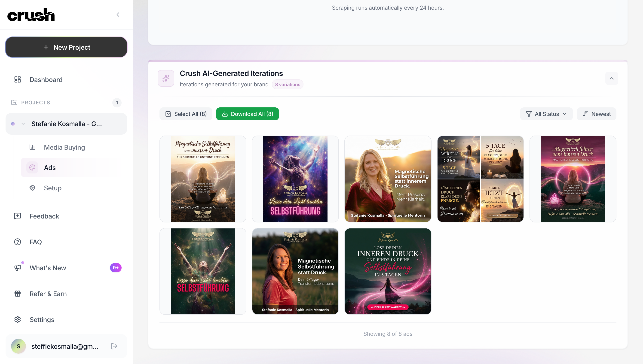Collapse the Stefanie Kosmalla project tree

(x=23, y=124)
